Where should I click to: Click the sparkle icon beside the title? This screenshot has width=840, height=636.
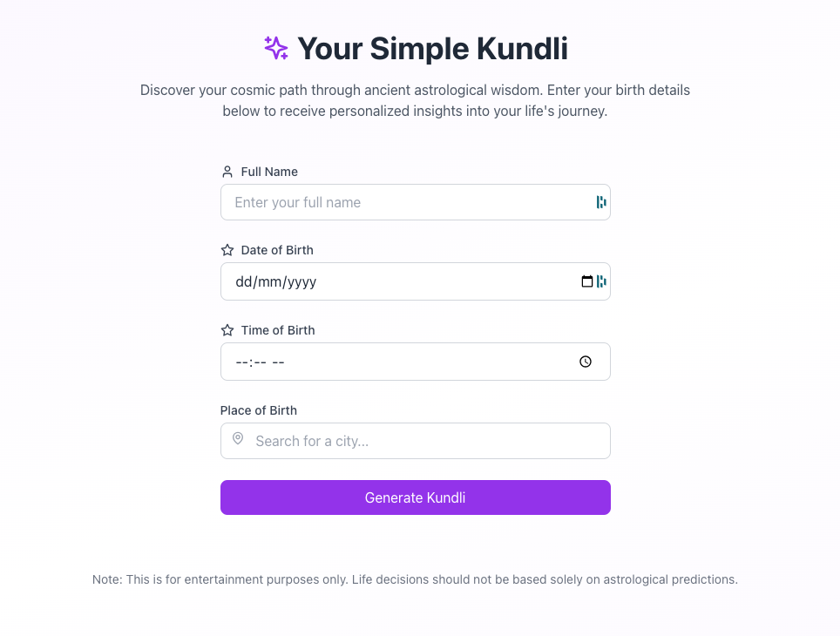(x=276, y=49)
